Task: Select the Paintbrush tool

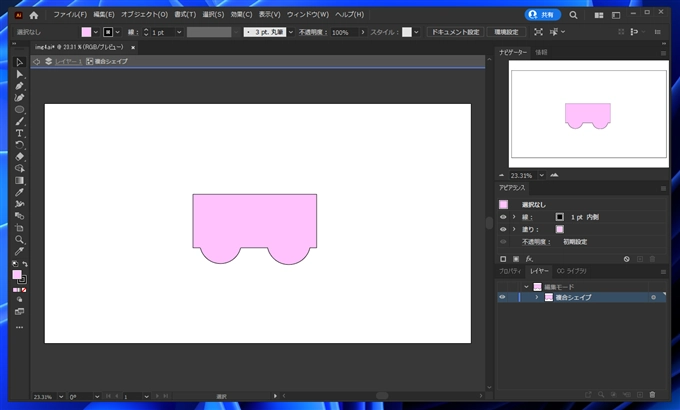Action: point(19,121)
